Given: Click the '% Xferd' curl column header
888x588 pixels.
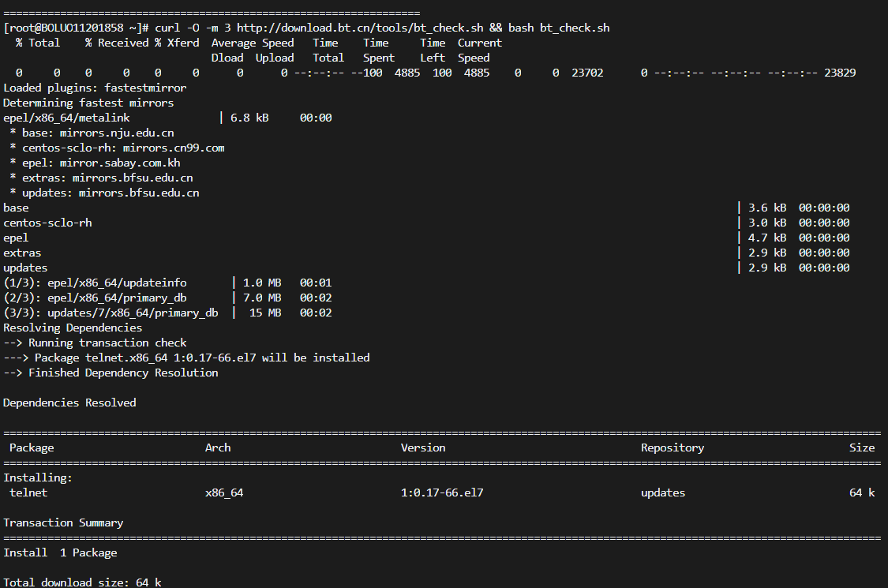Looking at the screenshot, I should [x=177, y=43].
